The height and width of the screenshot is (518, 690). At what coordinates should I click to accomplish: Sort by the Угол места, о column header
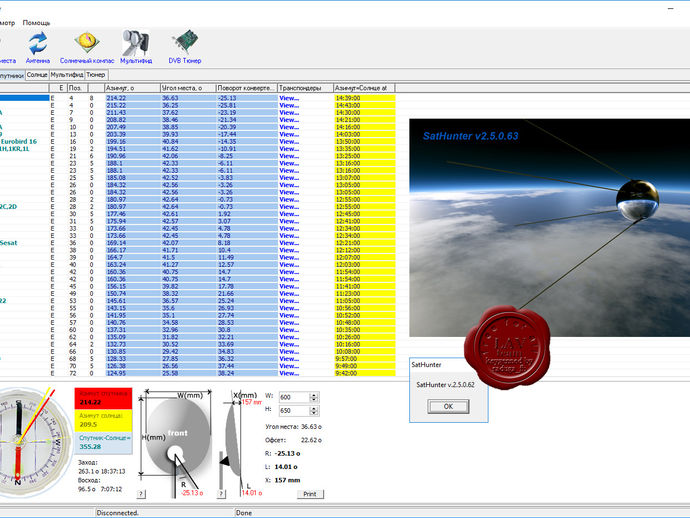point(188,88)
